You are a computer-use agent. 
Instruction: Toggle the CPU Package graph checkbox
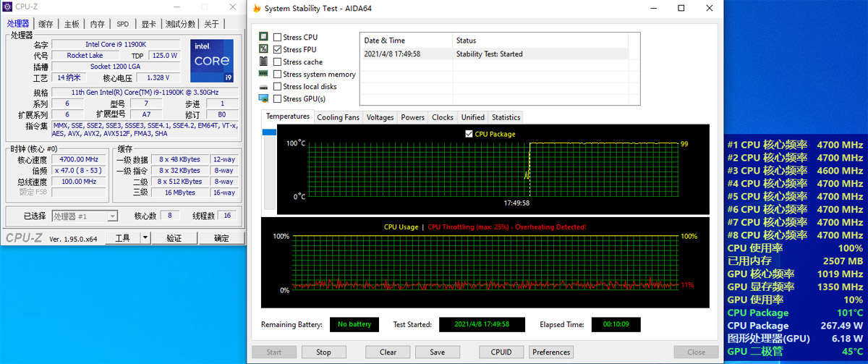[469, 134]
